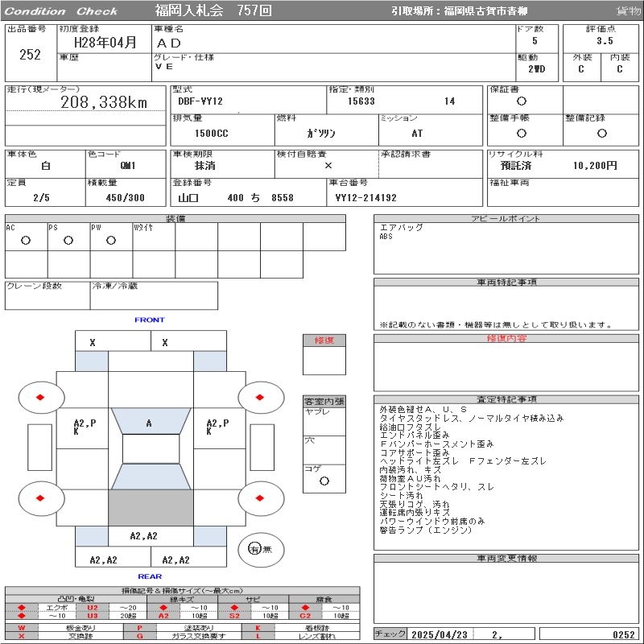Click the interior grade C under 内装
The width and height of the screenshot is (644, 644).
click(x=619, y=69)
